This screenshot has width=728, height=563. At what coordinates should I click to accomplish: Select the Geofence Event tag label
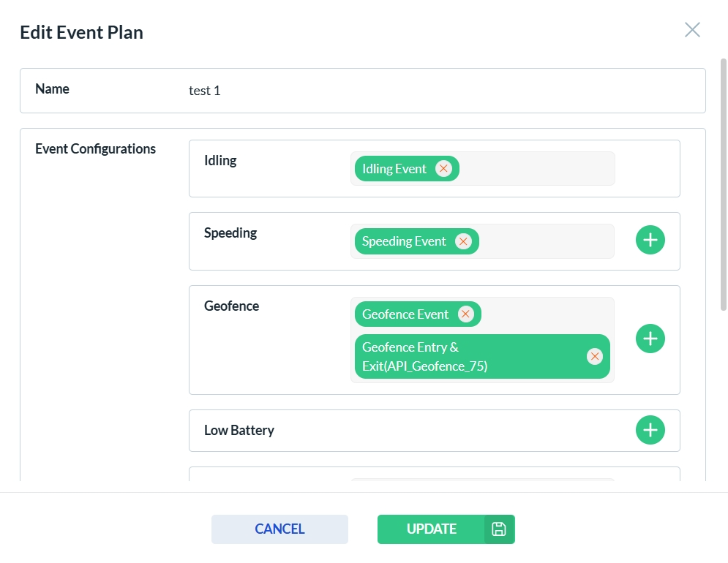point(405,314)
